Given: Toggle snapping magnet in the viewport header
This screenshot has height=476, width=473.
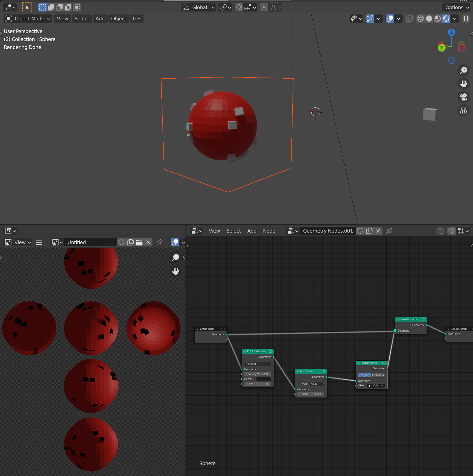Looking at the screenshot, I should [x=239, y=7].
